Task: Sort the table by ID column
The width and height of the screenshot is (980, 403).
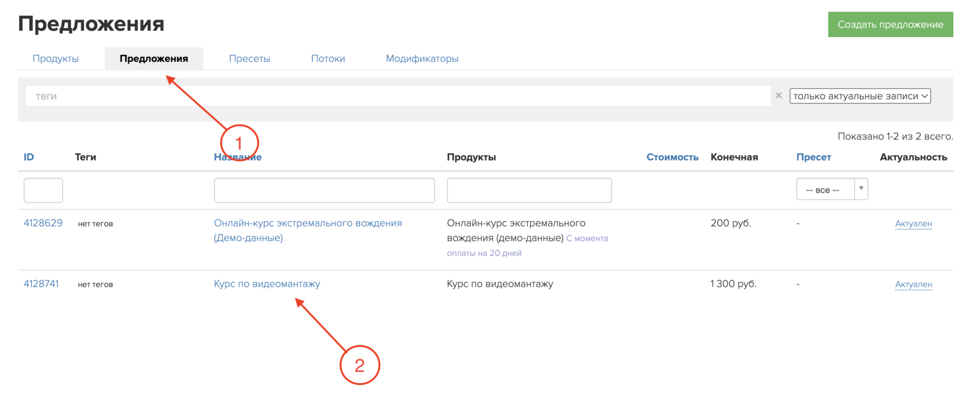Action: 29,157
